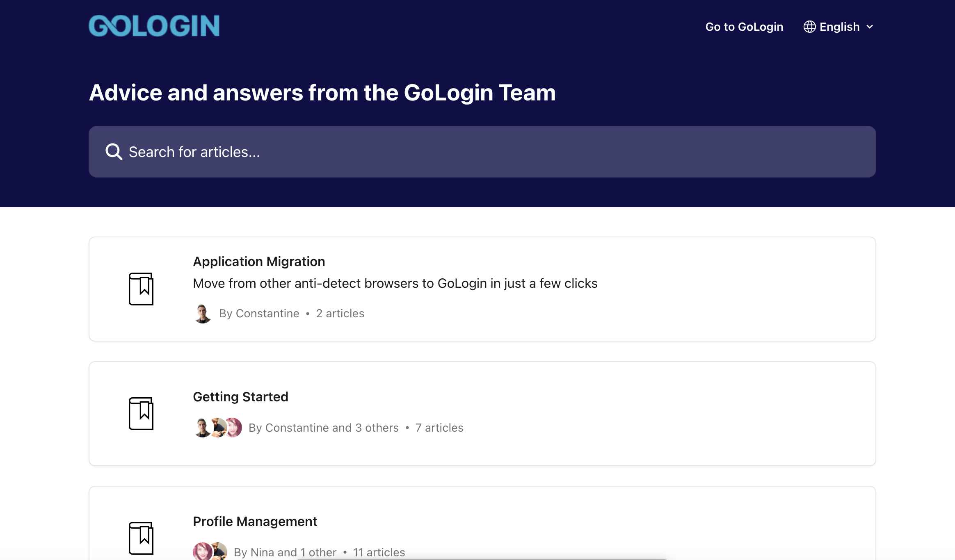Click the globe icon beside English
This screenshot has width=955, height=560.
pos(809,27)
